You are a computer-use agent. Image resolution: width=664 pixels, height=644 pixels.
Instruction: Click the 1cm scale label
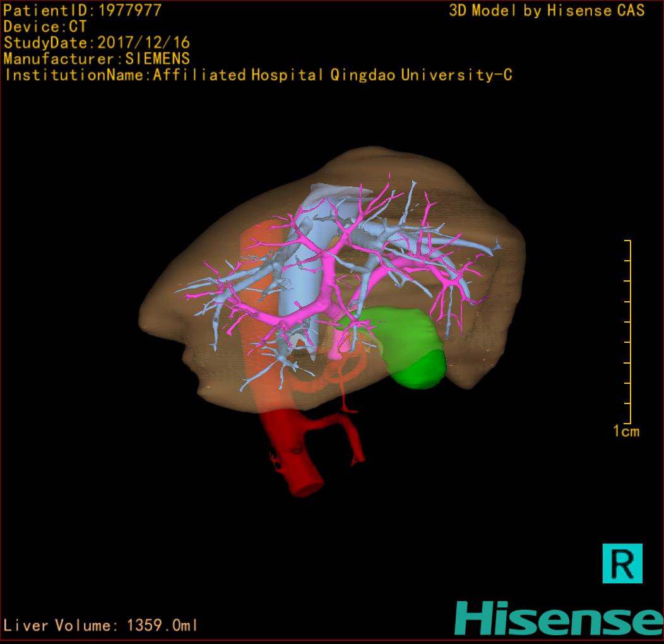625,431
